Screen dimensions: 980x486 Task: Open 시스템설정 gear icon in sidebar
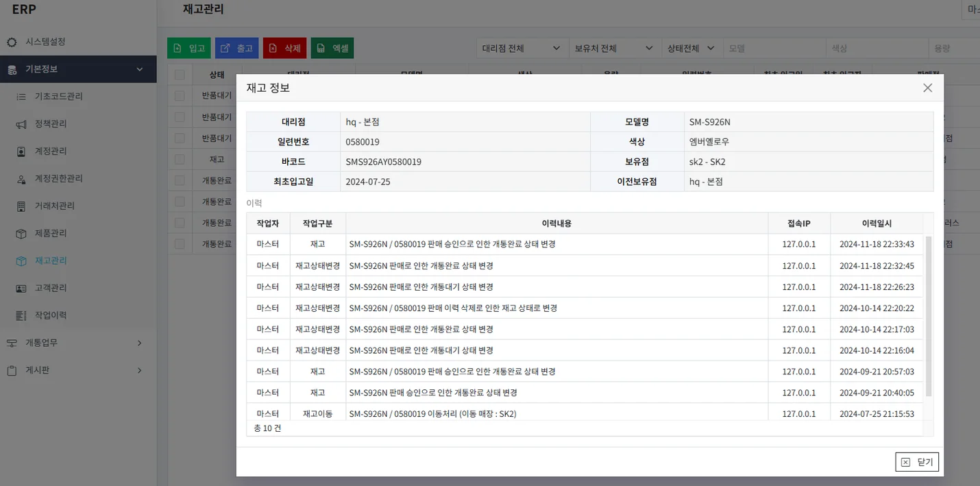[x=12, y=42]
